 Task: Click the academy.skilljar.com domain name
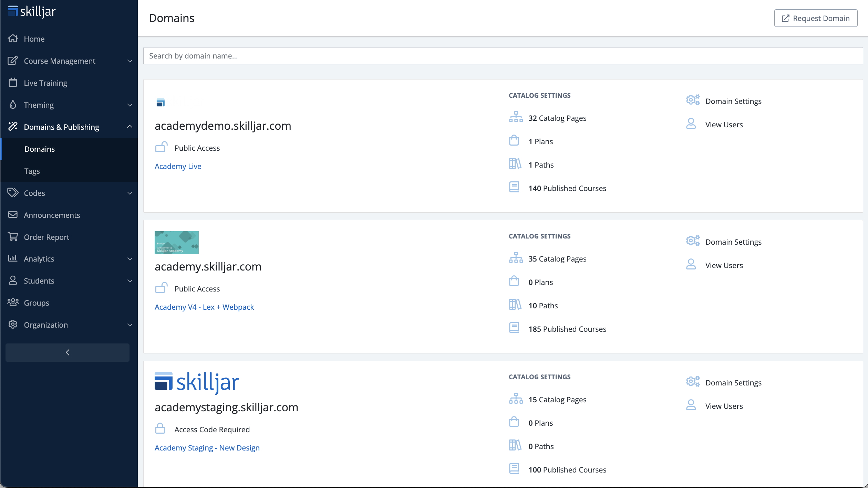tap(208, 267)
